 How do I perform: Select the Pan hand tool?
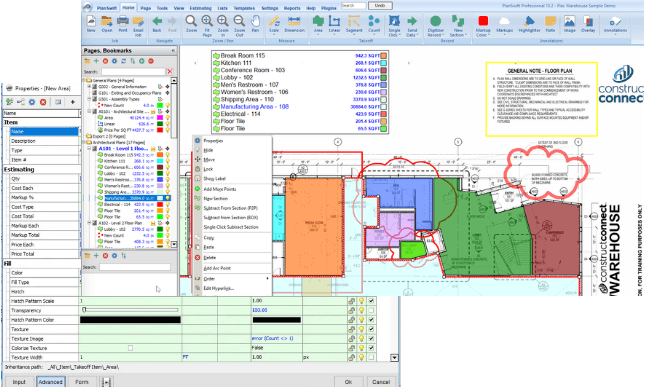(255, 21)
